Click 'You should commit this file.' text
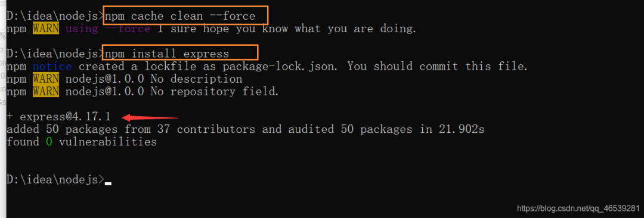The image size is (644, 218). 438,67
